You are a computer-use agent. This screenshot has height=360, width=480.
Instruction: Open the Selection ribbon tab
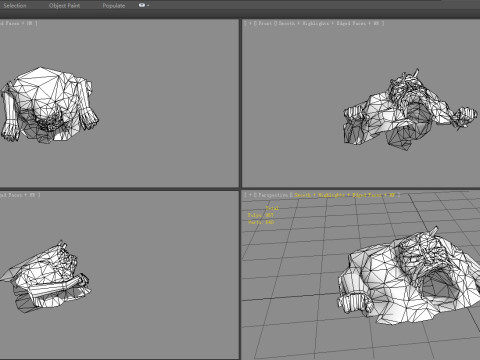(x=15, y=6)
